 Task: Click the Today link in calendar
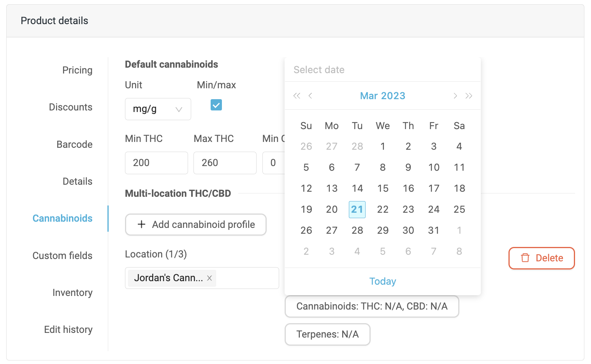[382, 281]
